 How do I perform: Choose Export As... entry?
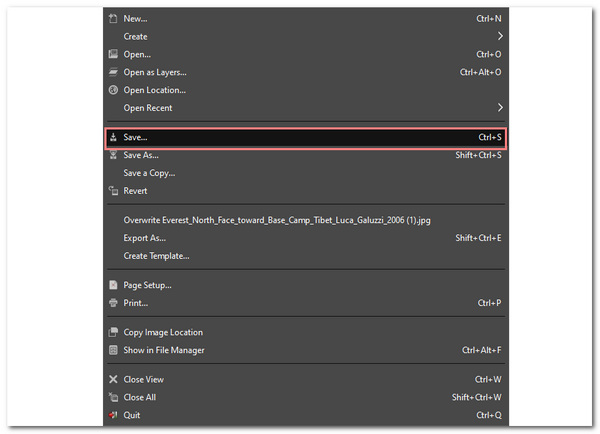tap(306, 238)
